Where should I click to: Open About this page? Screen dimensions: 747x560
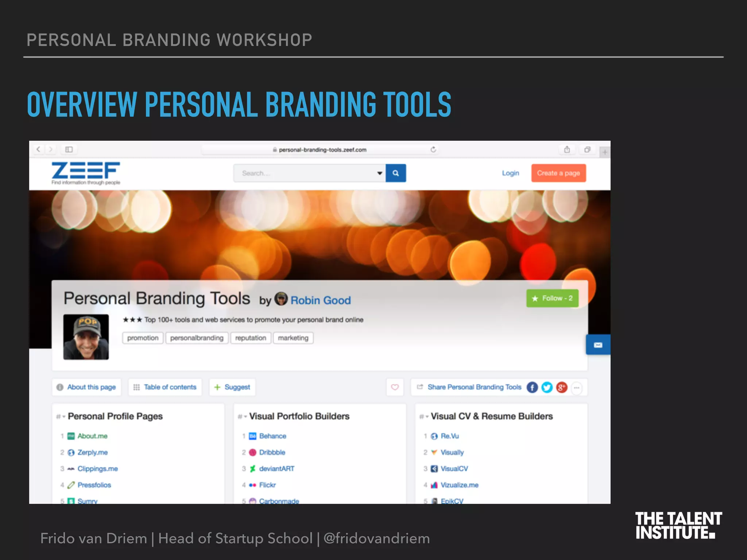86,387
